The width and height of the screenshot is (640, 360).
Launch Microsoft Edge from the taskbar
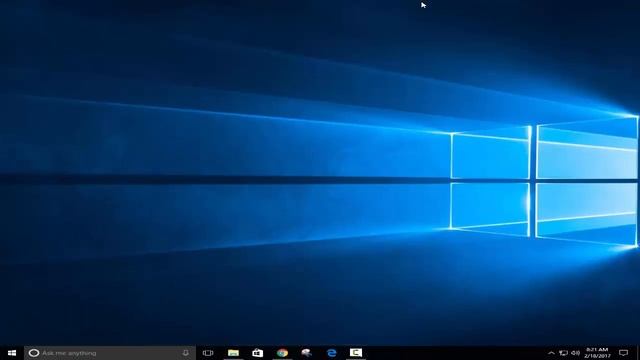pyautogui.click(x=331, y=353)
